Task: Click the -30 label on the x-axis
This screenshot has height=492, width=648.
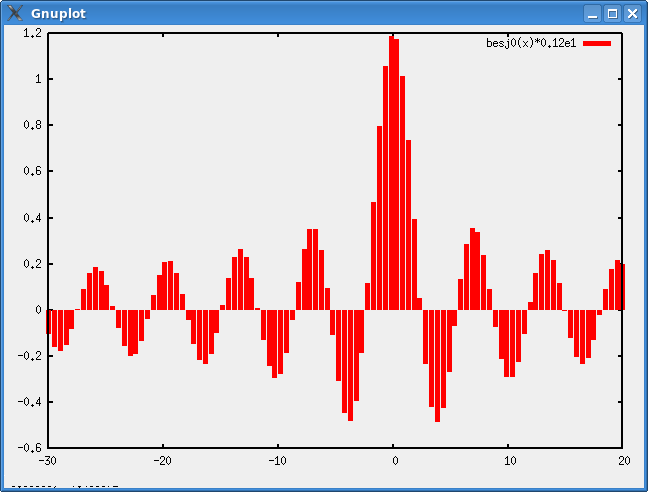Action: pyautogui.click(x=47, y=461)
